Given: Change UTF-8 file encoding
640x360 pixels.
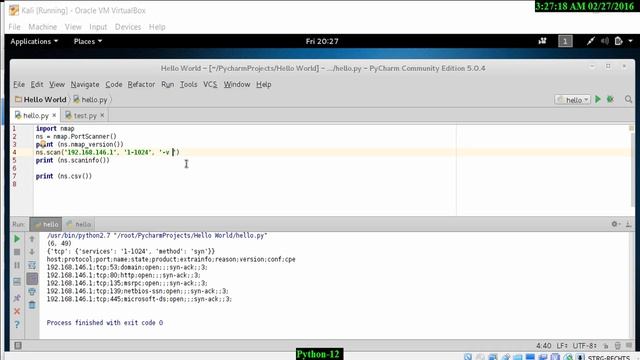Looking at the screenshot, I should pos(584,346).
